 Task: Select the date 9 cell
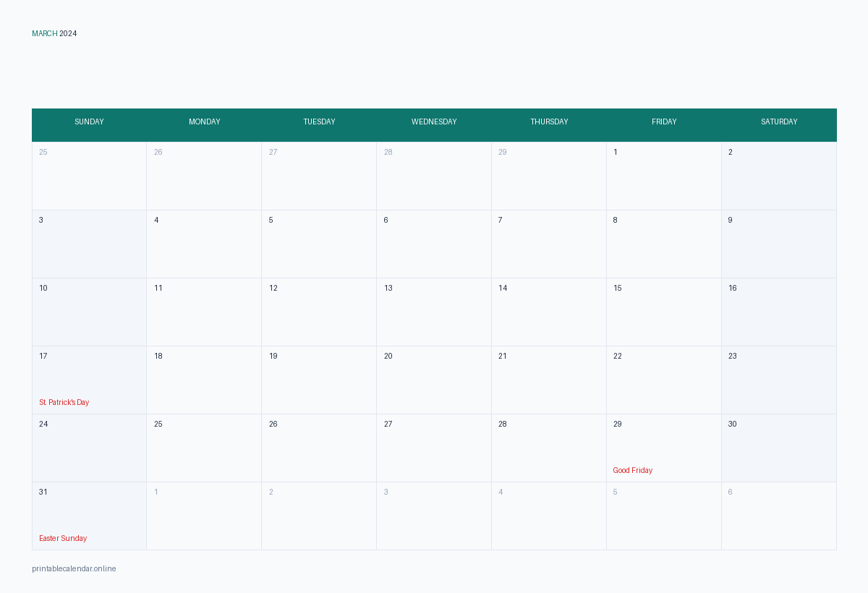(779, 244)
